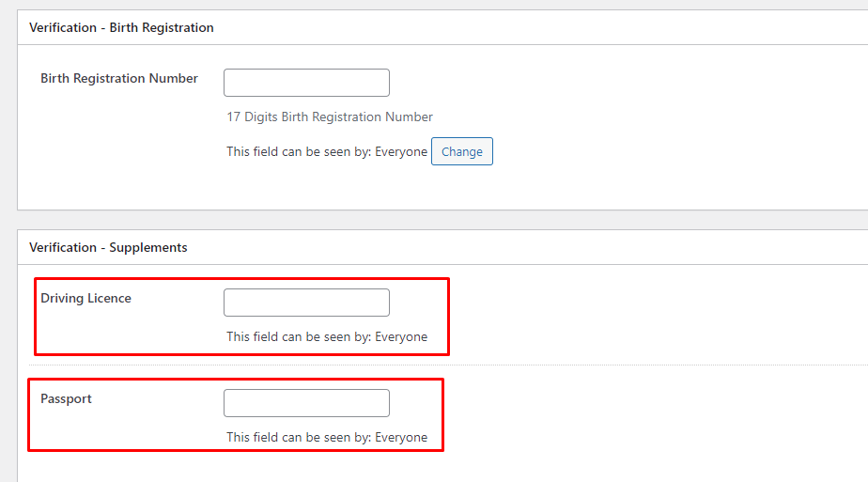Click the Birth Registration Number field label
The height and width of the screenshot is (482, 868).
119,78
